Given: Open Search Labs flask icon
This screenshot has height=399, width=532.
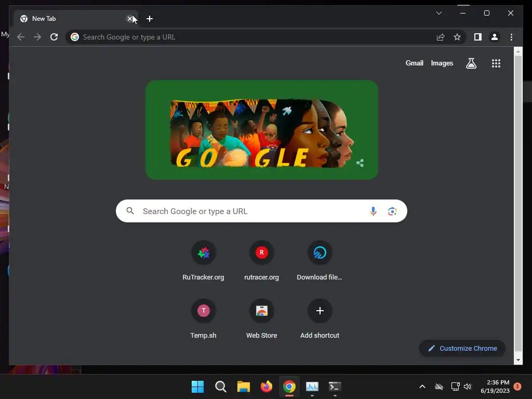Looking at the screenshot, I should (x=471, y=63).
